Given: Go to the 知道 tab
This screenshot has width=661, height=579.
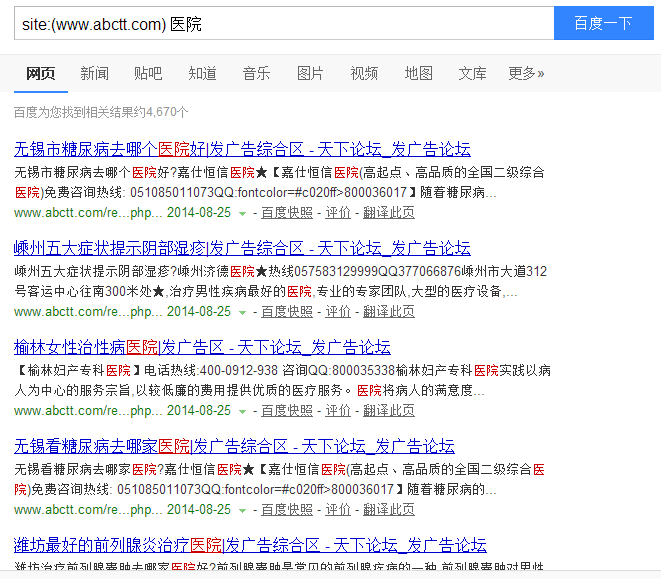Looking at the screenshot, I should tap(202, 73).
